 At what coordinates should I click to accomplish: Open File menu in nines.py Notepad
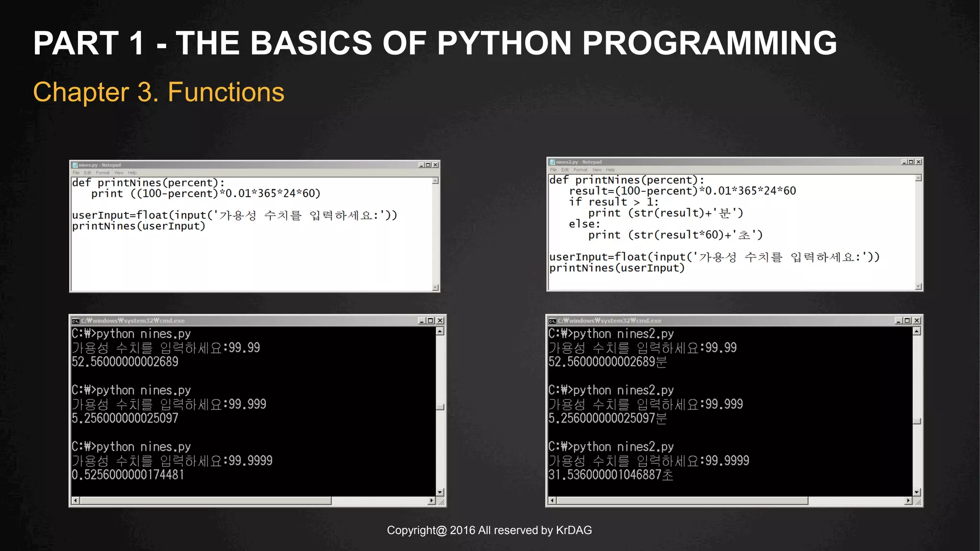coord(76,173)
